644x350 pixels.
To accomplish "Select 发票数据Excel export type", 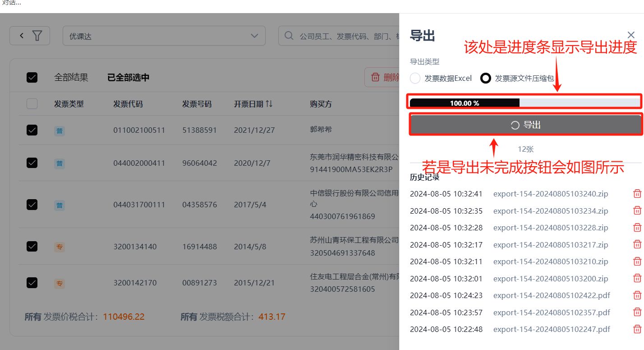I will (x=415, y=78).
